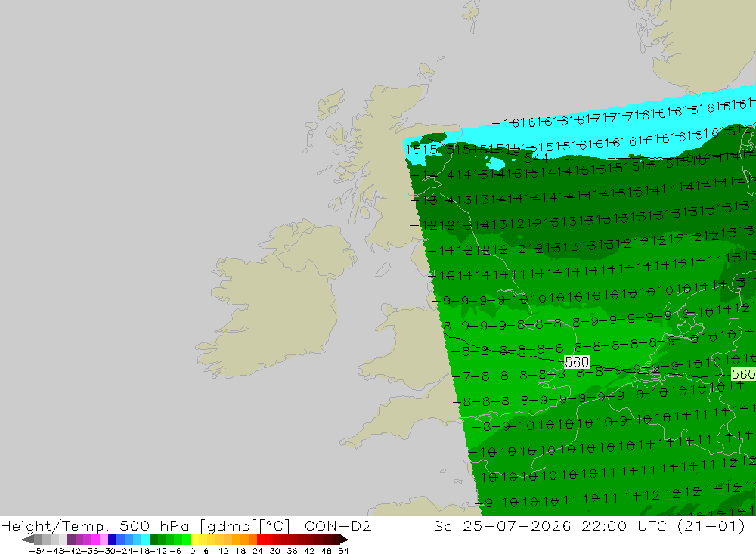Viewport: 756px width, 554px height.
Task: Click the "(21+01)" forecast run text
Action: click(x=711, y=525)
